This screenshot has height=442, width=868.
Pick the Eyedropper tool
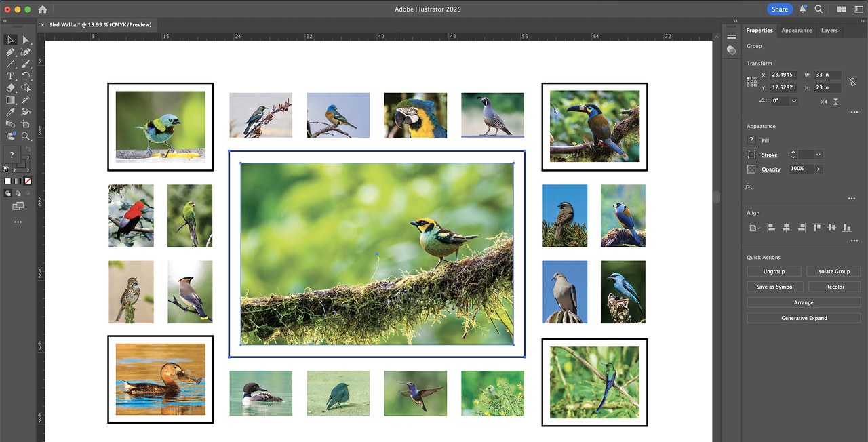10,112
